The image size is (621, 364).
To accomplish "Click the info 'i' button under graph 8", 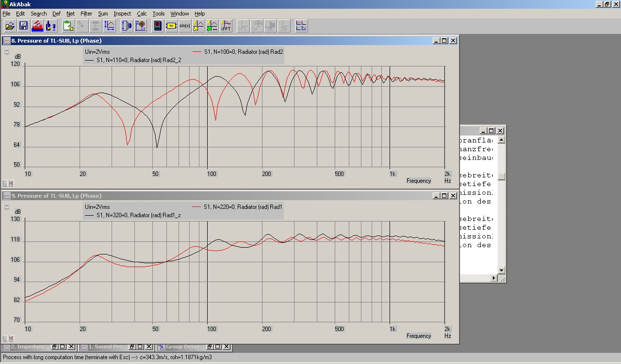I will coord(5,183).
